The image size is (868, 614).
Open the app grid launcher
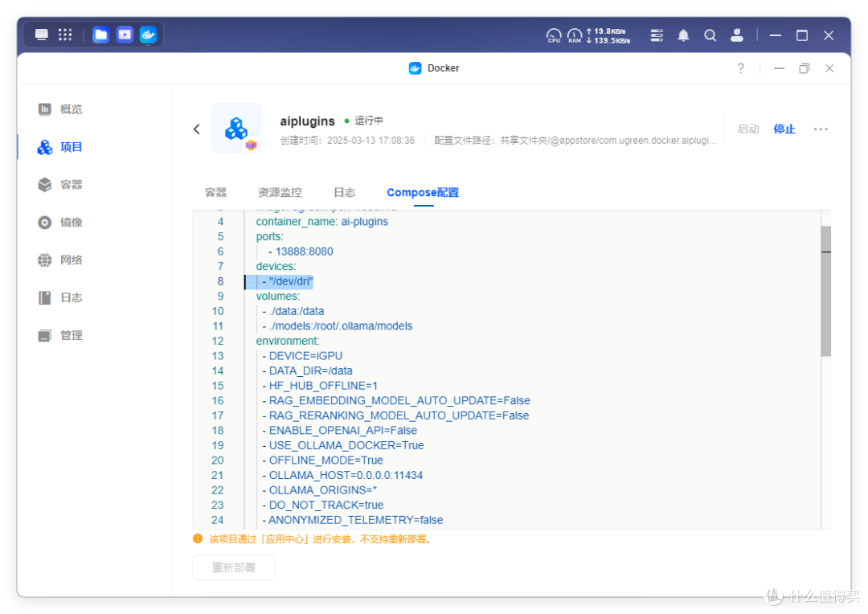(65, 35)
